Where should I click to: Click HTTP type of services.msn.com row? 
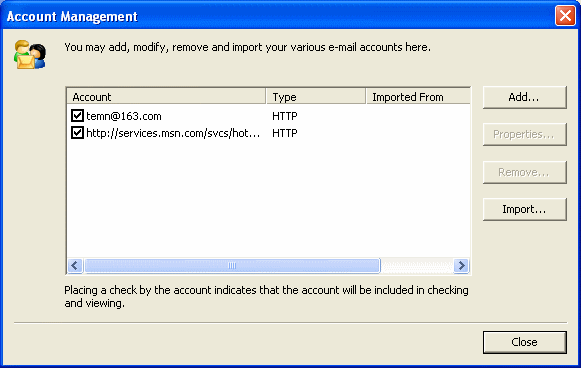tap(285, 133)
